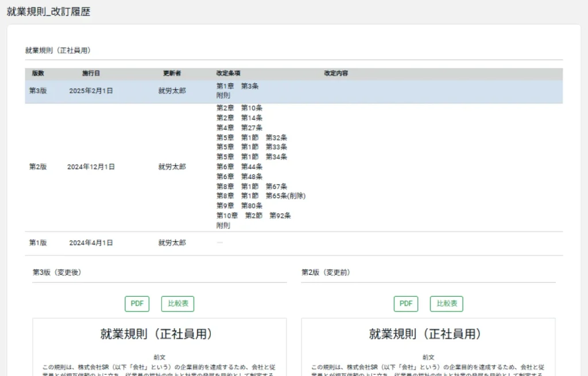Open the PDF for 第3版（変更後）

137,304
